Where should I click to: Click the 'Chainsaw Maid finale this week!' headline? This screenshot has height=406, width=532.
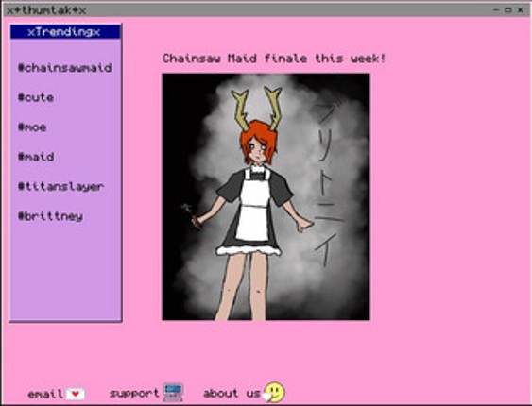[274, 59]
